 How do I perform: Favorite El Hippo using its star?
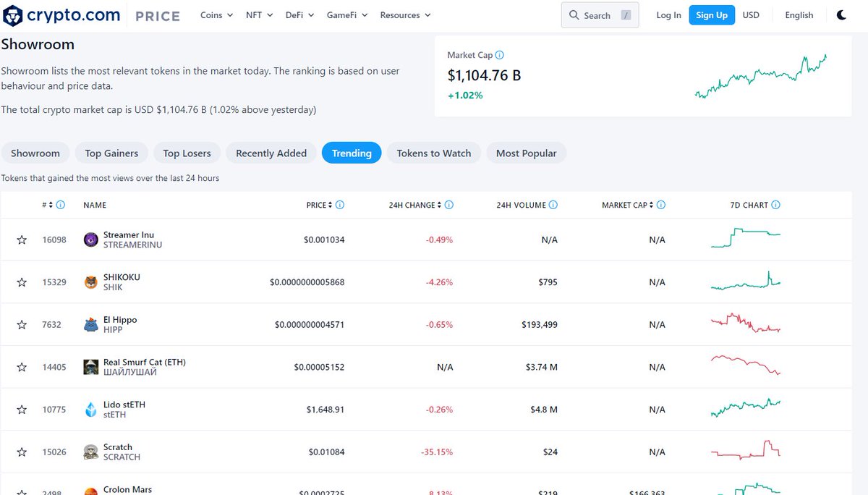pyautogui.click(x=22, y=324)
